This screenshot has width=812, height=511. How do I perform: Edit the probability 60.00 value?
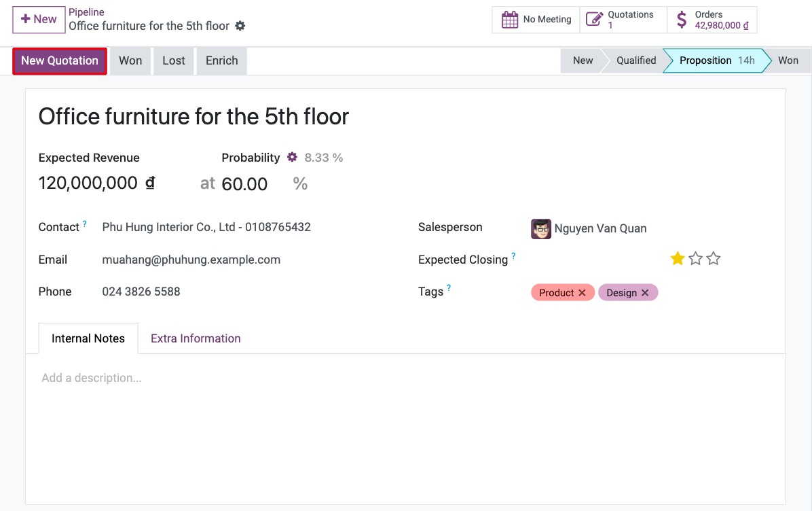coord(244,184)
